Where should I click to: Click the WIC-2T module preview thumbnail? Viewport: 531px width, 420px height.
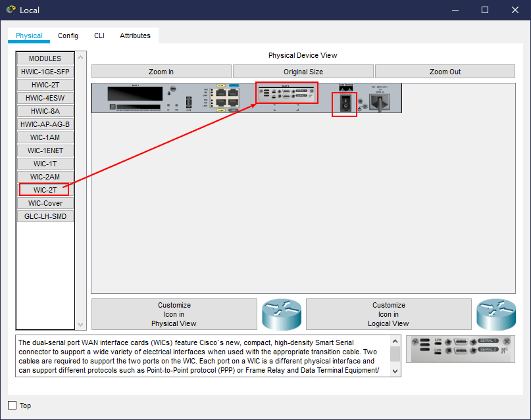point(461,348)
